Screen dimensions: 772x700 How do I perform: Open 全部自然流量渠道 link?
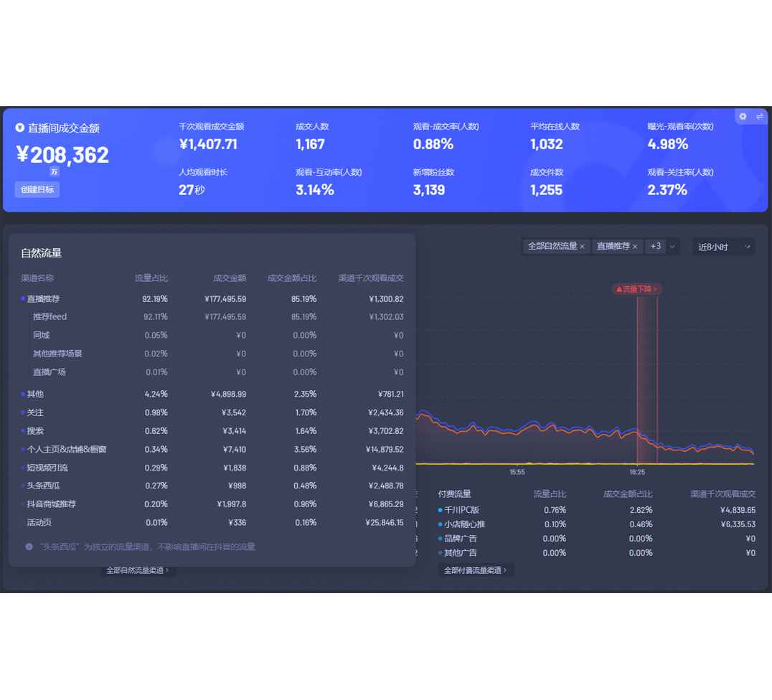coord(137,570)
